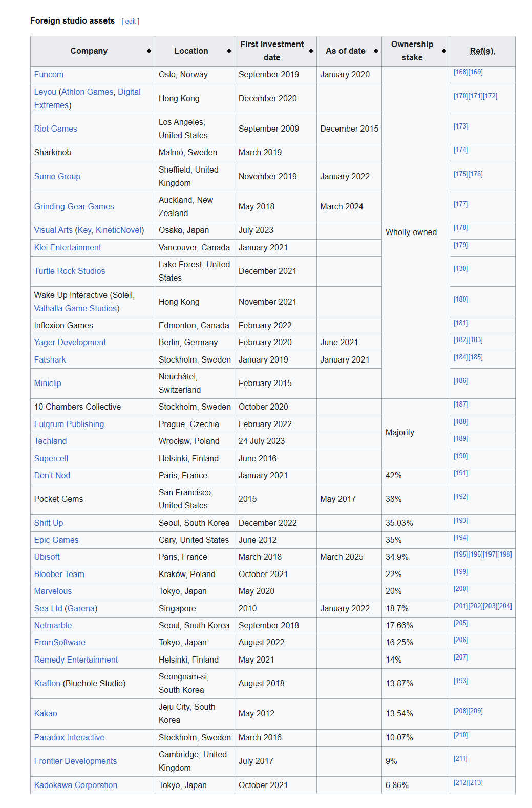Image resolution: width=532 pixels, height=808 pixels.
Task: Sort table by Location column arrows
Action: (229, 51)
